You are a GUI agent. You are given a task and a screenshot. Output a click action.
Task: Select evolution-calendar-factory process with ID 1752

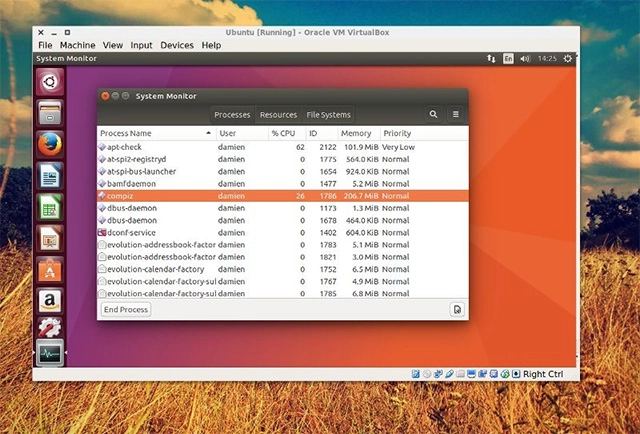(283, 269)
